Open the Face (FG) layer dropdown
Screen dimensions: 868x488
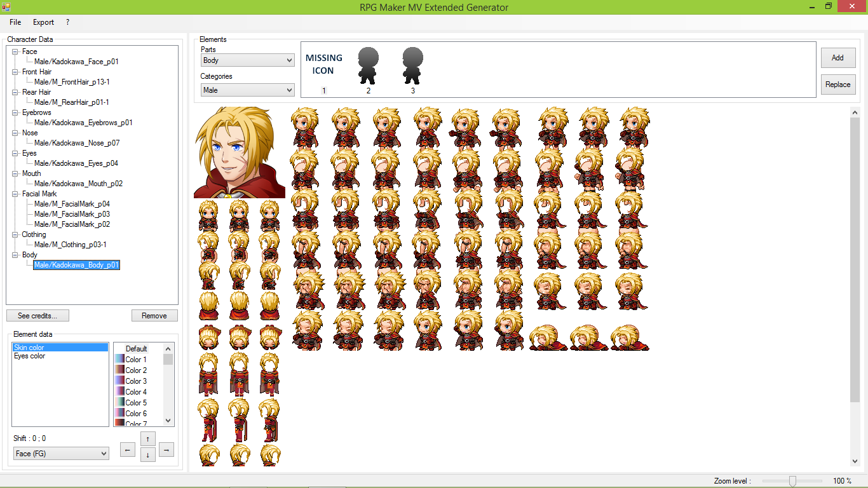click(61, 454)
